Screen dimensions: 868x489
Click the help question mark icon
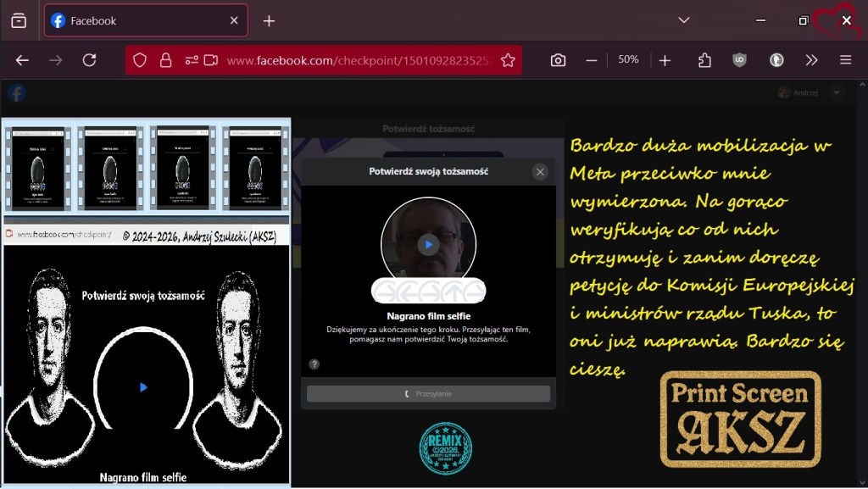pyautogui.click(x=314, y=364)
